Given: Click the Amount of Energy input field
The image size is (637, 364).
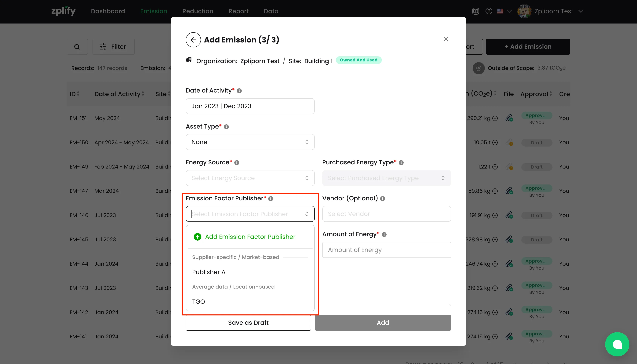Looking at the screenshot, I should (x=386, y=250).
